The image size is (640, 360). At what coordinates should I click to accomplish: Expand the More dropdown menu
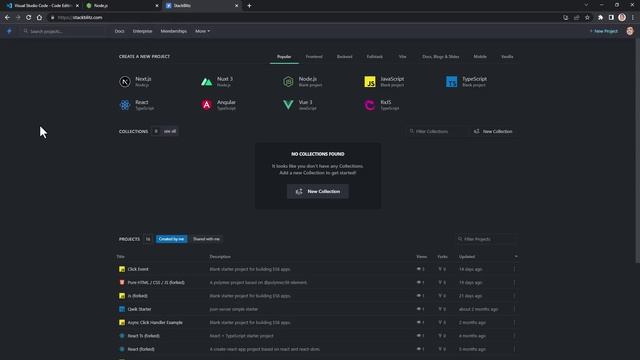point(202,31)
